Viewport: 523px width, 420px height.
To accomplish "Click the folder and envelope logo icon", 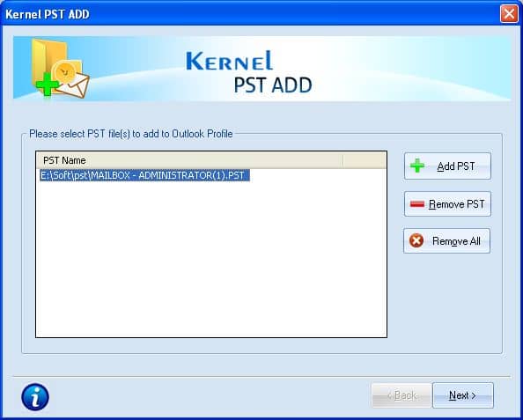I will 60,69.
